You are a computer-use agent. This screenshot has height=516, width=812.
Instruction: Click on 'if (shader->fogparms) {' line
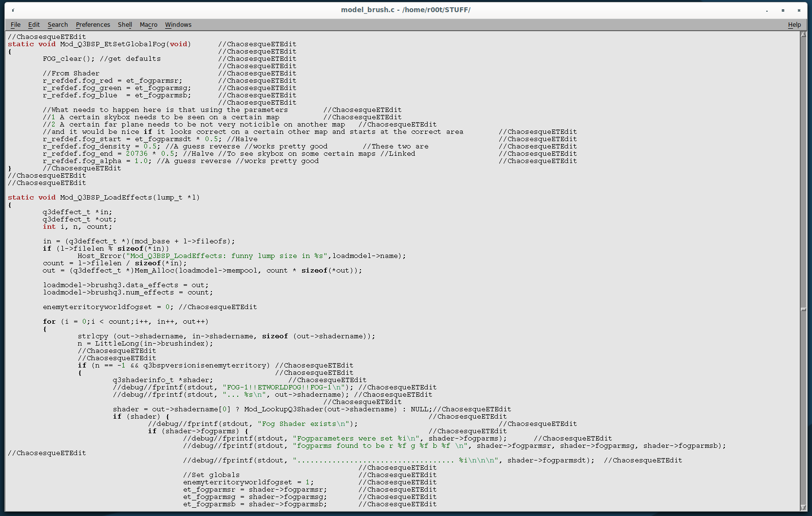(198, 431)
